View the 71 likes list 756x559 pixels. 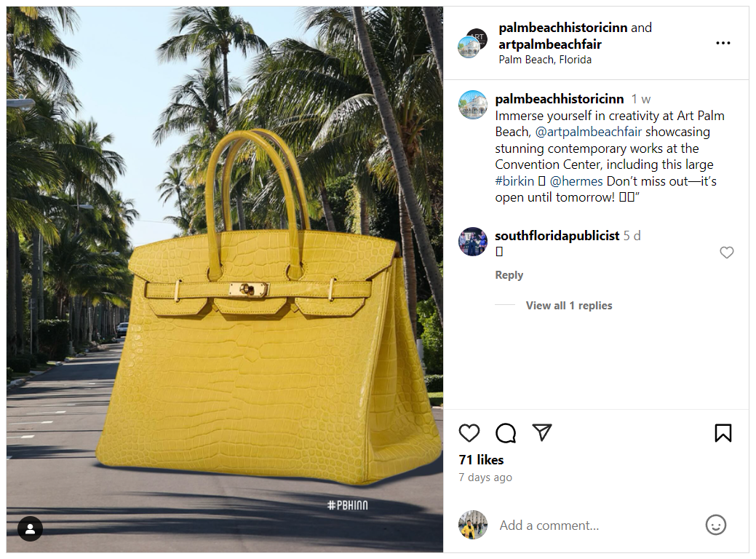481,459
